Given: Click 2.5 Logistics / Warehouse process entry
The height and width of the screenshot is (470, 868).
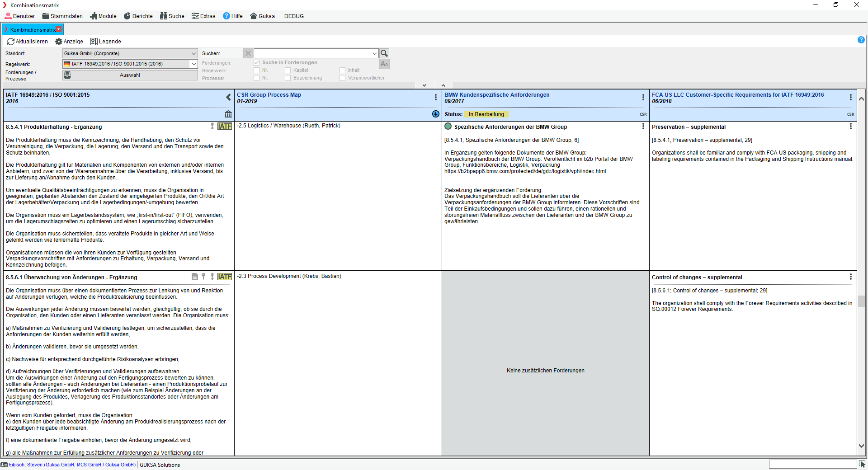Looking at the screenshot, I should pos(288,126).
